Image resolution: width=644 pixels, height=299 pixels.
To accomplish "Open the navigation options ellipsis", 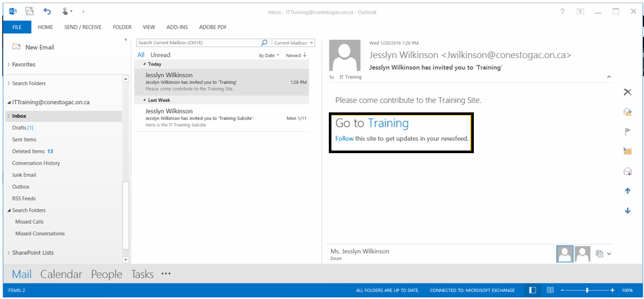I will (x=166, y=273).
